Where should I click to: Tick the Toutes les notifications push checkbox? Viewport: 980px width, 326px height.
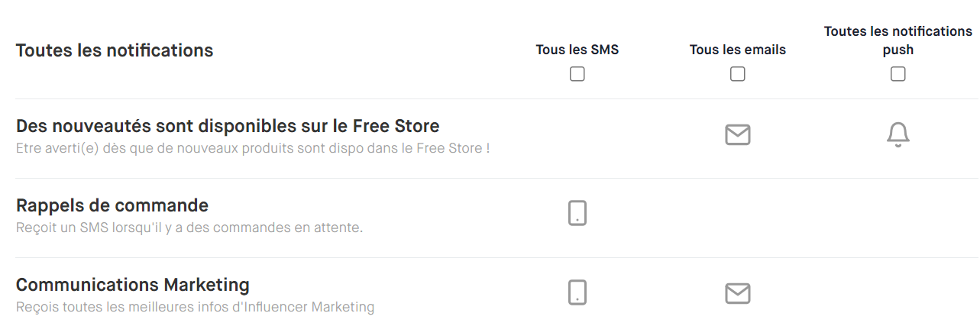898,75
